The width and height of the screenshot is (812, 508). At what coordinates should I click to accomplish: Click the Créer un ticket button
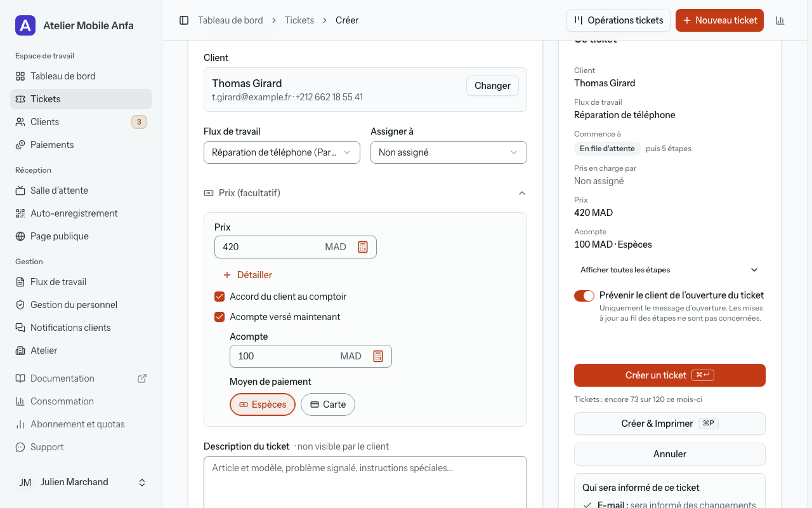[670, 375]
